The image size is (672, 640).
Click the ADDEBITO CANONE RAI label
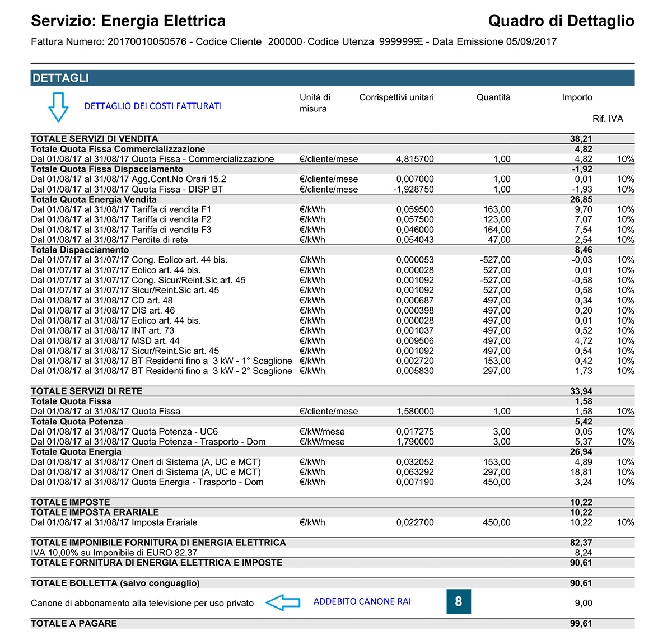tap(362, 601)
